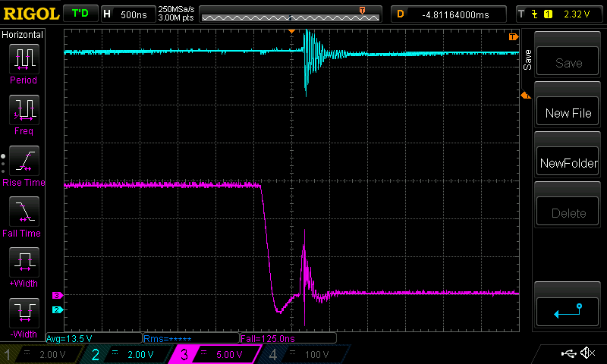
Task: Toggle channel 3 at 5.00 V
Action: click(x=216, y=354)
